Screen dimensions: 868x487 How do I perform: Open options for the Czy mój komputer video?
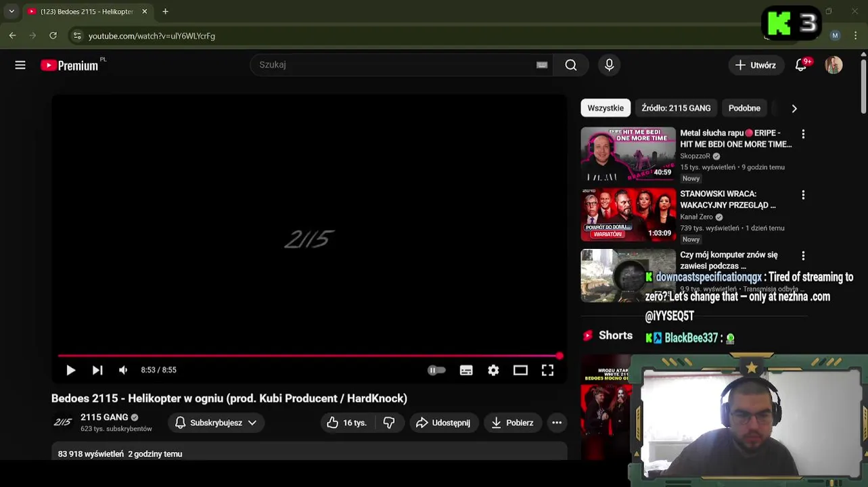pyautogui.click(x=803, y=256)
